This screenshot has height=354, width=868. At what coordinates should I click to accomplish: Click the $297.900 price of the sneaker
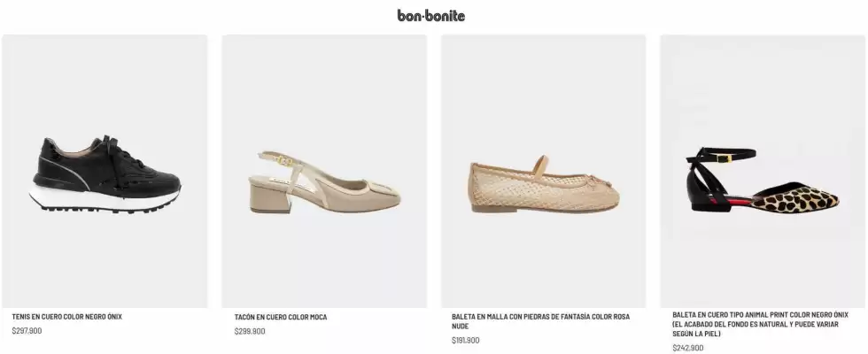click(x=27, y=331)
